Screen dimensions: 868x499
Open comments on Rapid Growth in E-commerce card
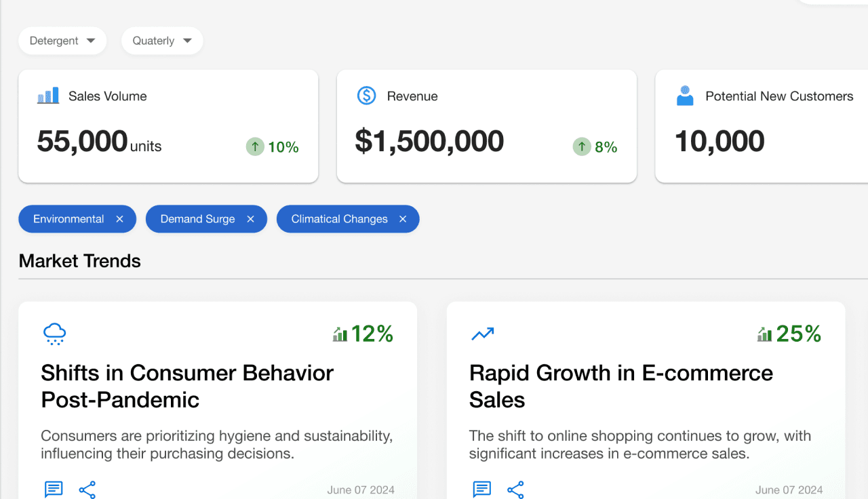482,489
